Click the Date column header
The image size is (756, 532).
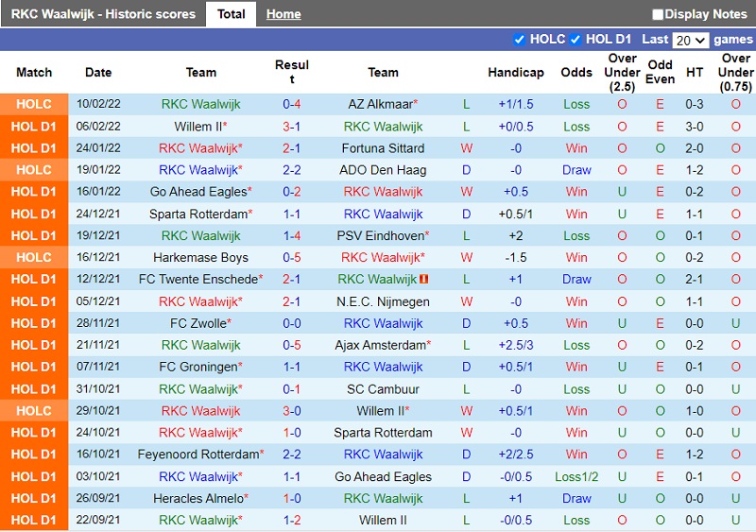pos(98,73)
